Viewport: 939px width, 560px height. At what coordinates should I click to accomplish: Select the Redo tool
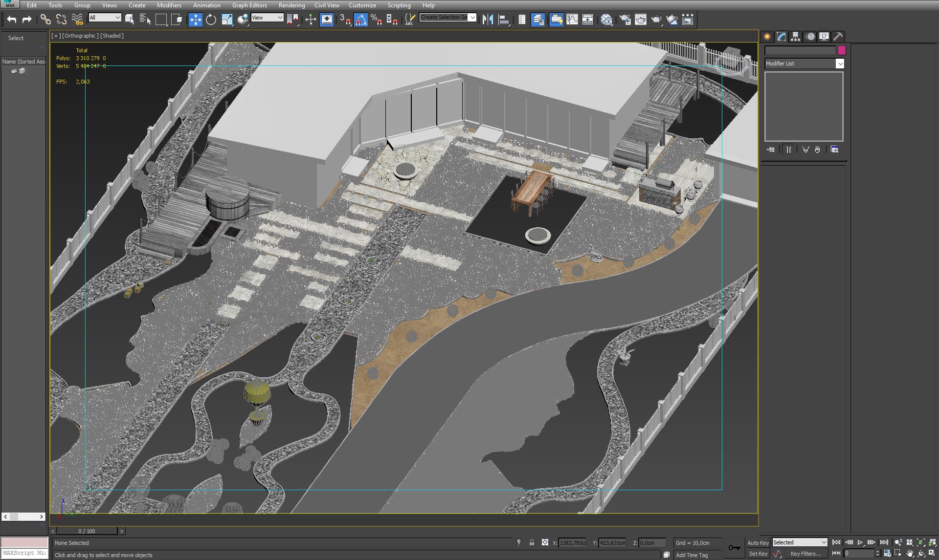tap(25, 18)
